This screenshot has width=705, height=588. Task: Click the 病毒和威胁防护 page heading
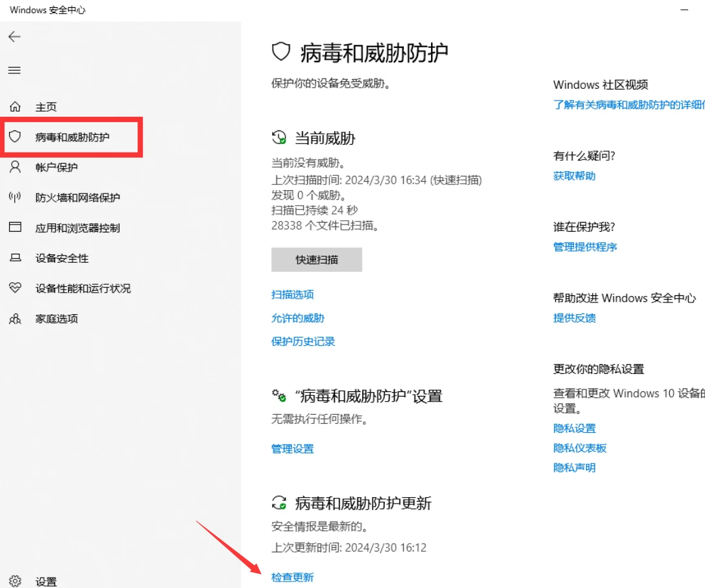pyautogui.click(x=374, y=53)
